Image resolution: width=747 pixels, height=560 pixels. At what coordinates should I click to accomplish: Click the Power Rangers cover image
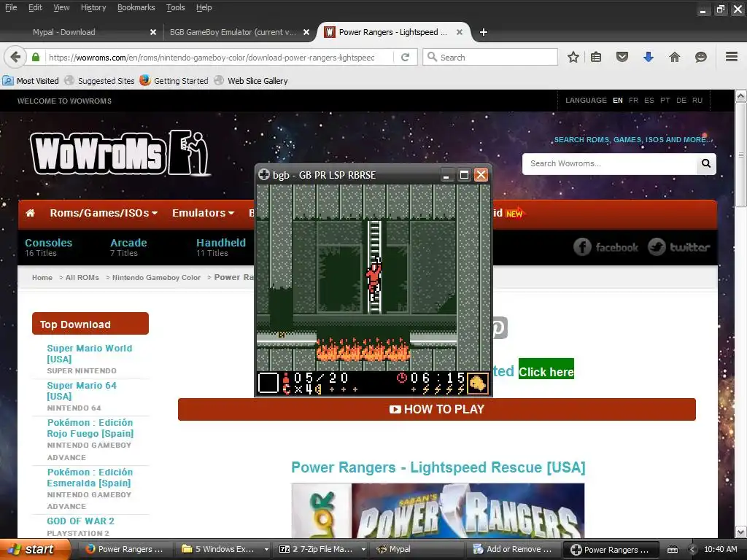438,510
